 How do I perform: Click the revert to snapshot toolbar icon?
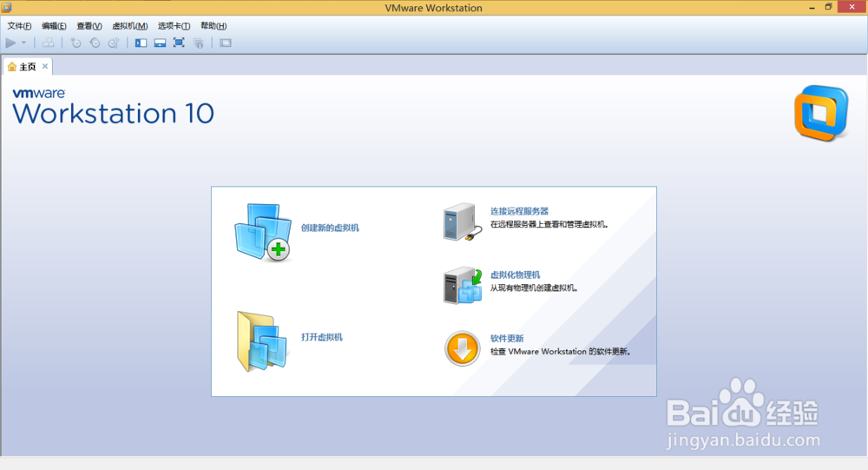pyautogui.click(x=95, y=43)
